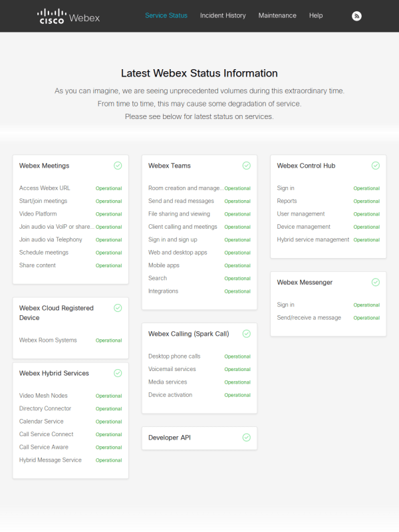The image size is (399, 532).
Task: Click the Media services row
Action: click(x=199, y=382)
